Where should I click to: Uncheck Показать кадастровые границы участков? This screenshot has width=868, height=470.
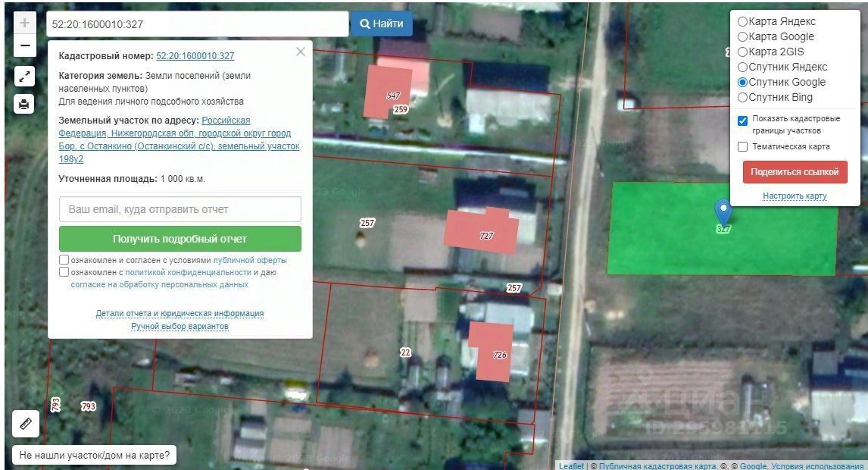coord(743,121)
